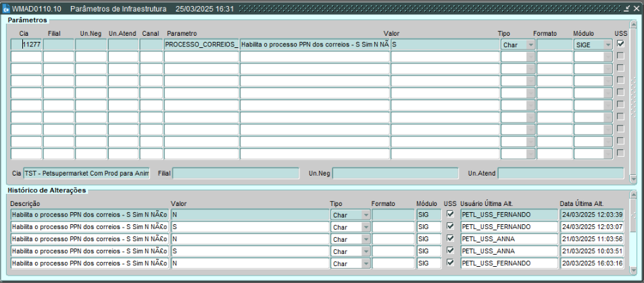Click the scroll-down arrow of Histórico de Alterações
This screenshot has width=644, height=283.
coord(633,269)
